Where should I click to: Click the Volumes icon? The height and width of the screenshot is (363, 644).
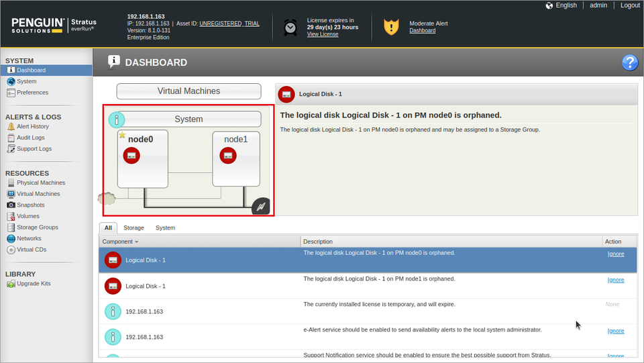coord(11,216)
